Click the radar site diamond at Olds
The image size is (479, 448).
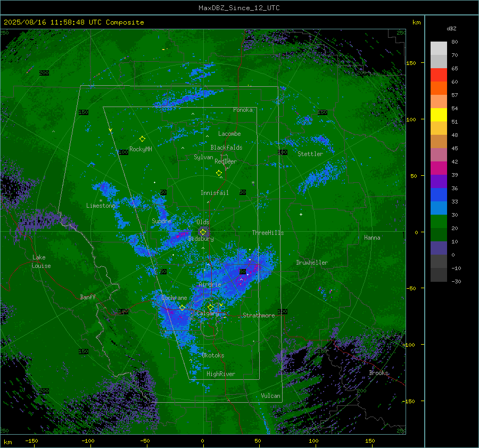[203, 232]
